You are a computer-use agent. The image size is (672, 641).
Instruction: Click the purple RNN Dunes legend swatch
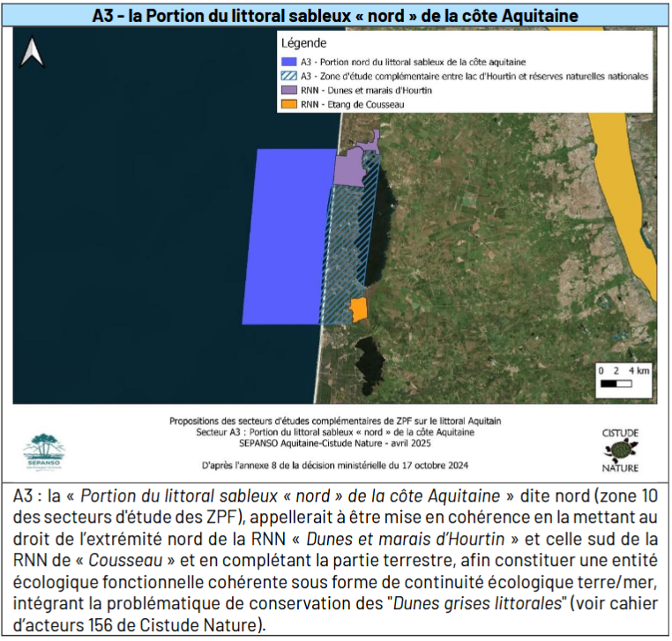[289, 91]
